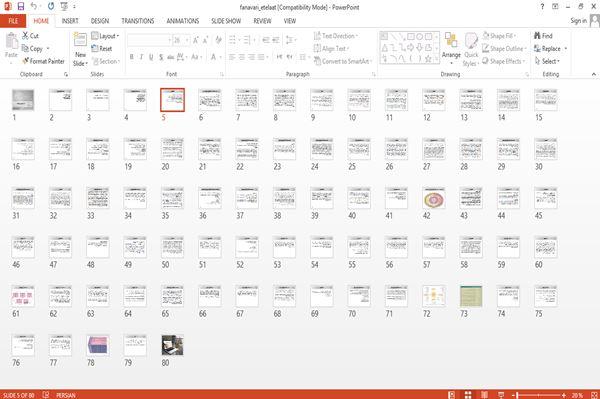
Task: Select slide 73 thumbnail
Action: pyautogui.click(x=471, y=296)
